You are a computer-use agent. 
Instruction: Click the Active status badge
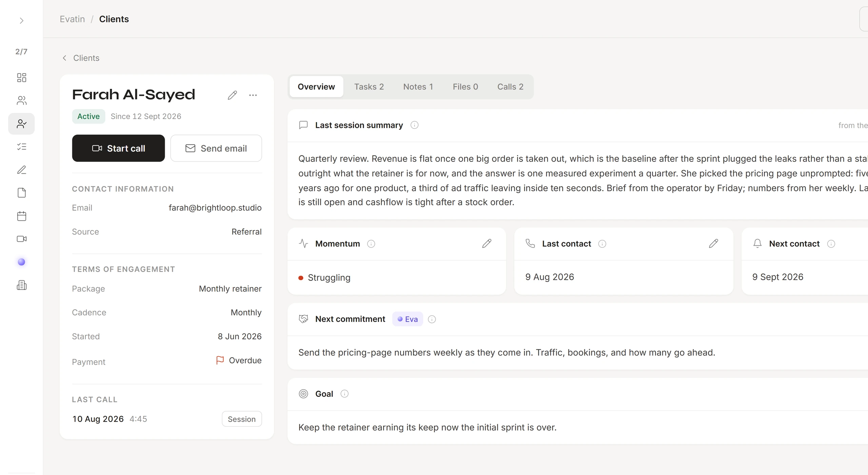(x=88, y=116)
